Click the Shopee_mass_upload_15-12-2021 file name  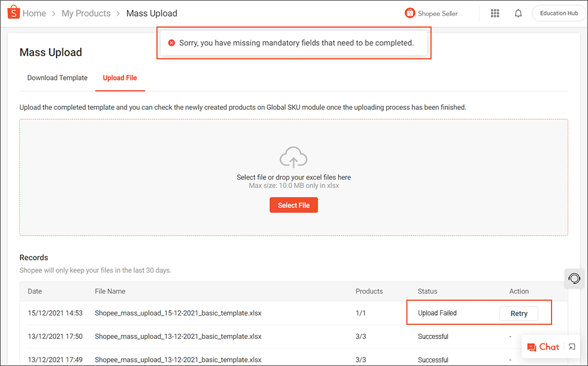tap(176, 313)
